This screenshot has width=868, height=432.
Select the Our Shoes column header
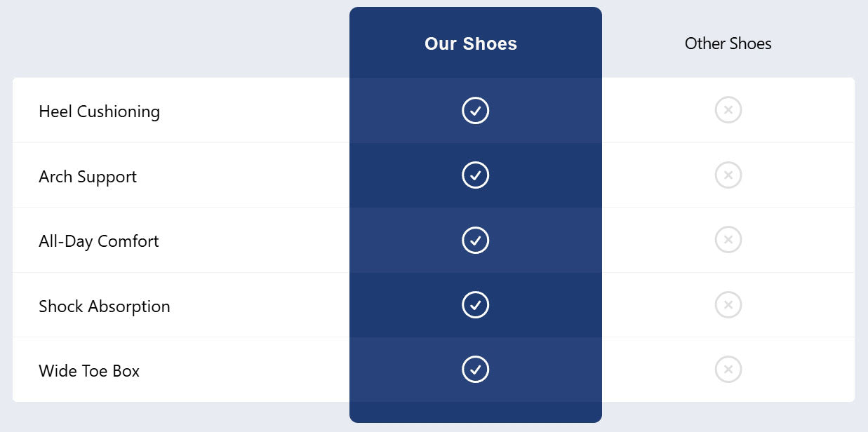(471, 43)
